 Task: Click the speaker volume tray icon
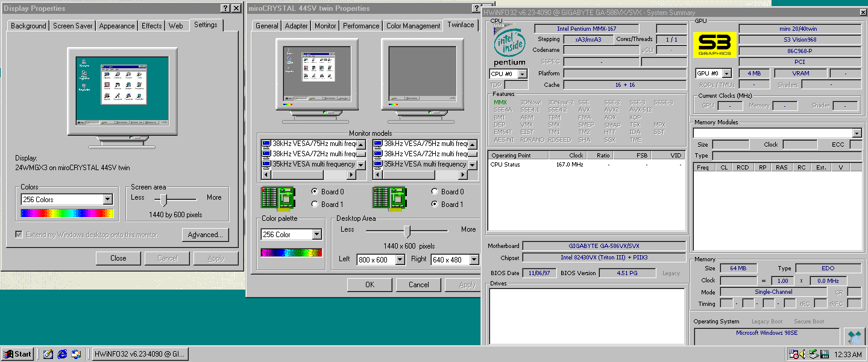pos(804,354)
